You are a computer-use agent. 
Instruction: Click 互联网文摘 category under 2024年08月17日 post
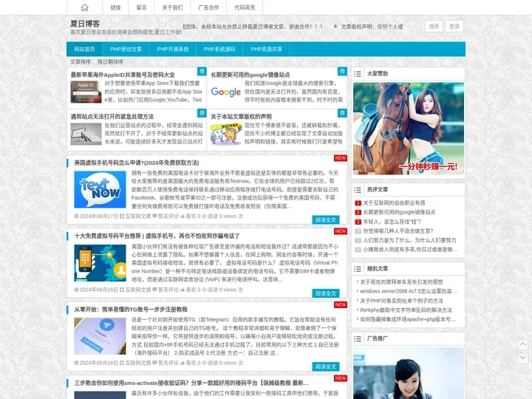137,216
